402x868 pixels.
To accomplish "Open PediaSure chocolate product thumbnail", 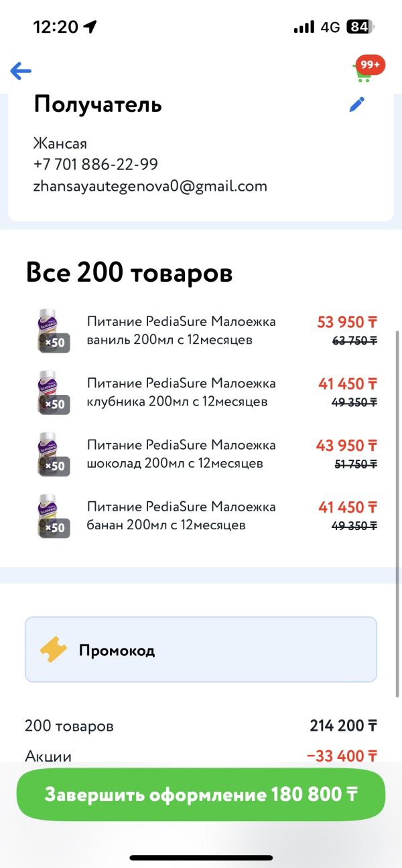I will [x=52, y=454].
